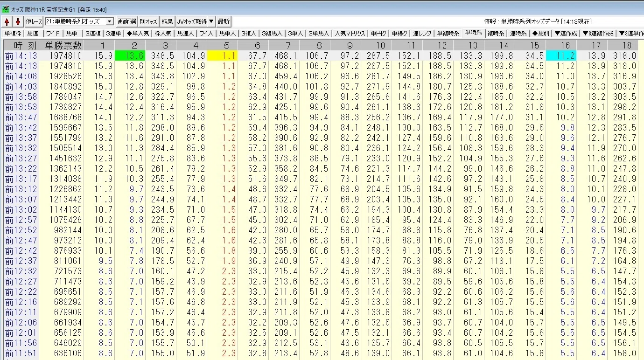This screenshot has height=360, width=644.
Task: Expand the ▼3連複作成 menu
Action: [x=598, y=34]
